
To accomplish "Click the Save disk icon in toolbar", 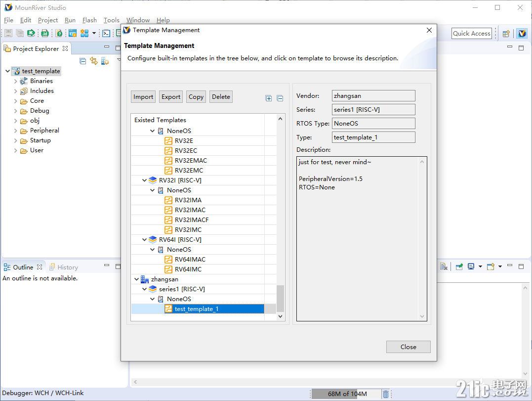I will point(8,33).
